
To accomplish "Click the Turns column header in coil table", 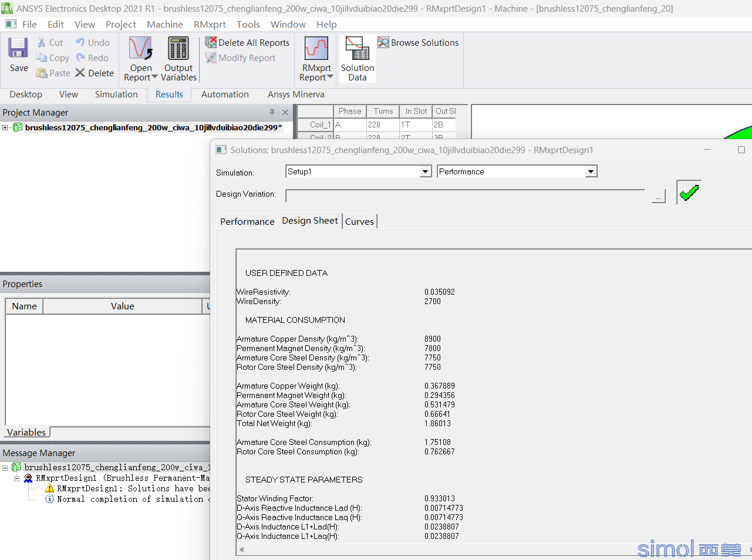I will click(x=383, y=111).
